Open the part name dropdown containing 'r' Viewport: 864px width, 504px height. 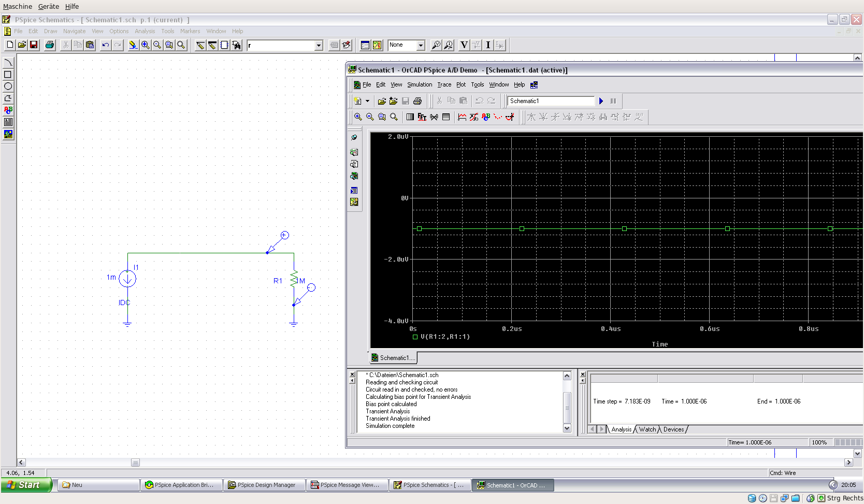coord(319,46)
